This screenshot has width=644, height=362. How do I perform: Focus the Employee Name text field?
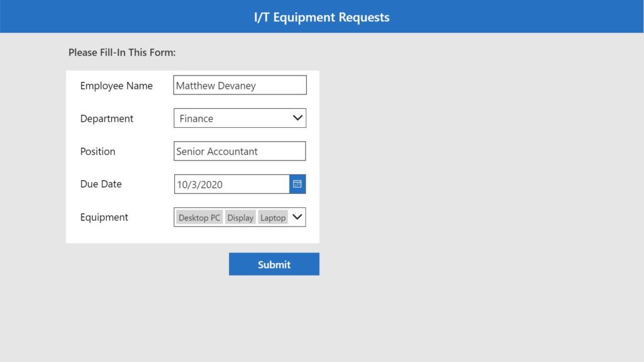[x=240, y=85]
